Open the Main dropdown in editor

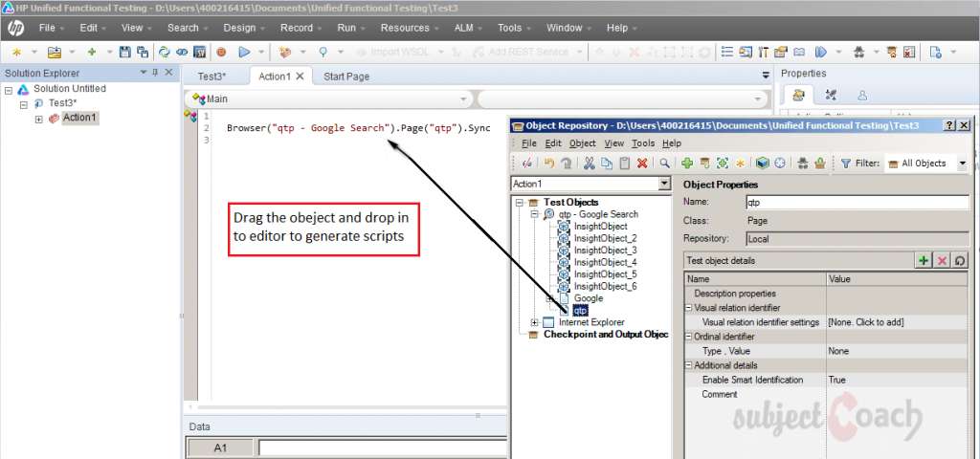coord(463,99)
